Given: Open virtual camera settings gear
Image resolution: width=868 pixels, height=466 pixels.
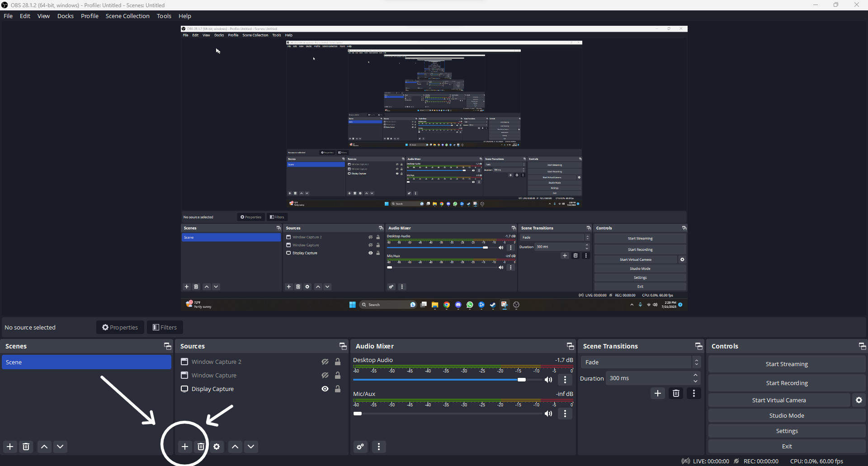Looking at the screenshot, I should [859, 400].
